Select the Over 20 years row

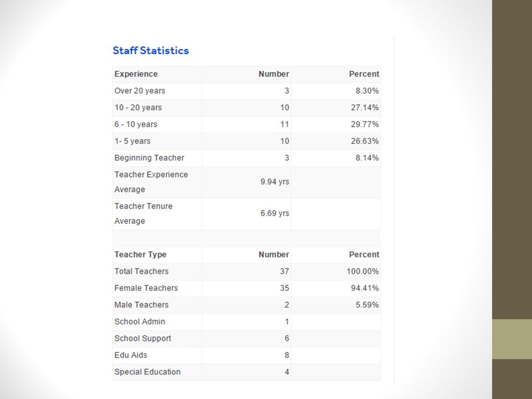pos(247,91)
